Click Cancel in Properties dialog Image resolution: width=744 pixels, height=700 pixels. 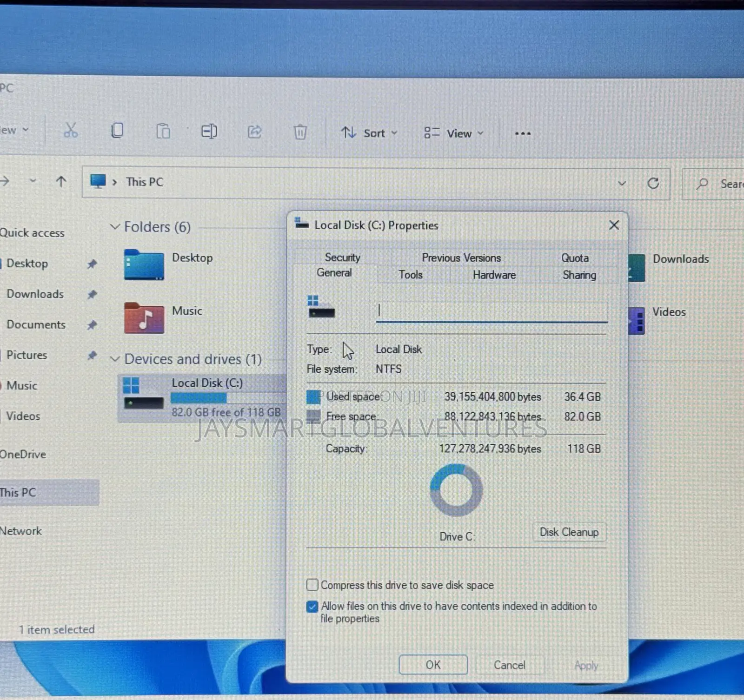click(510, 665)
